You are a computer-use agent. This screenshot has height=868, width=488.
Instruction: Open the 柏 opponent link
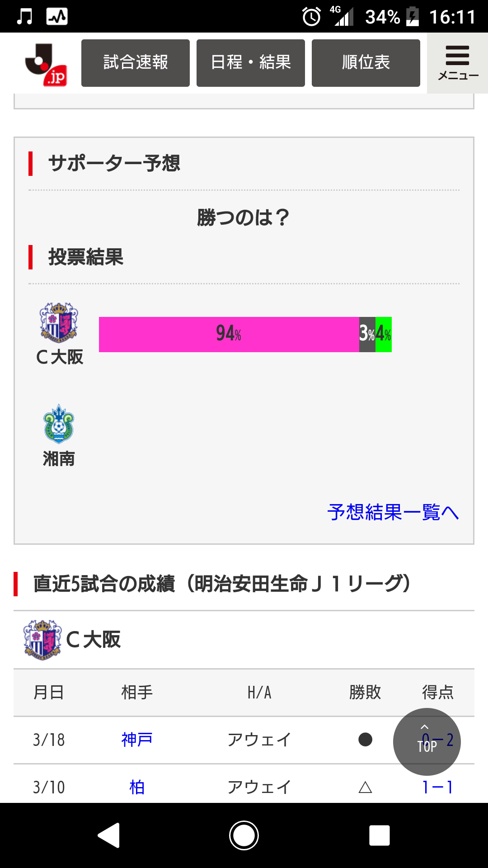(x=137, y=788)
